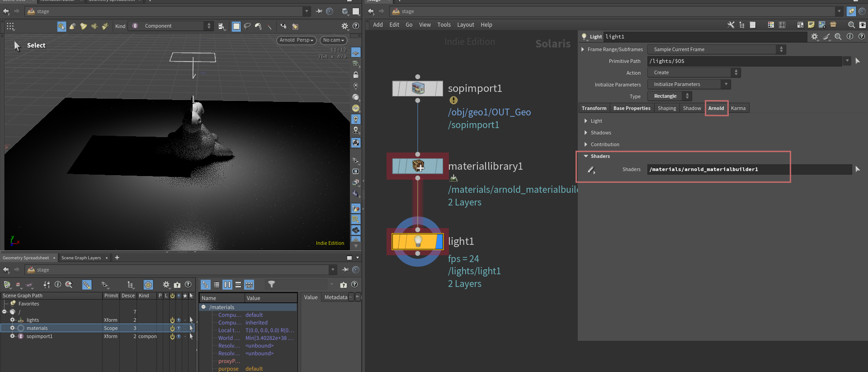Open the Arnold Persp camera dropdown
The height and width of the screenshot is (372, 868).
(x=296, y=40)
